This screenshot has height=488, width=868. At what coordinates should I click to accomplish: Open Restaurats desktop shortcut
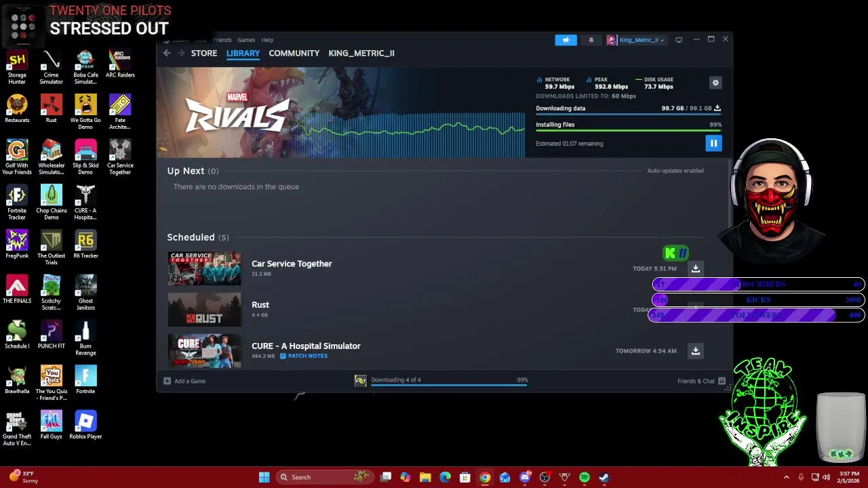tap(17, 109)
